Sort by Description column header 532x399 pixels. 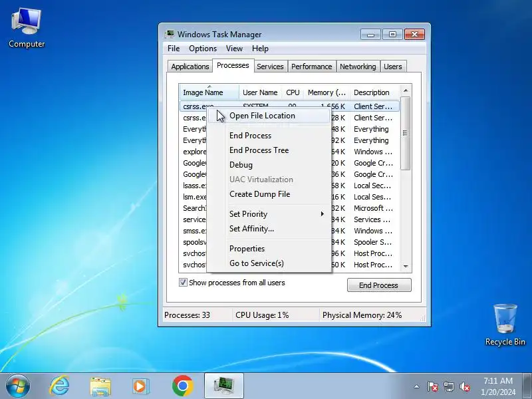click(374, 92)
